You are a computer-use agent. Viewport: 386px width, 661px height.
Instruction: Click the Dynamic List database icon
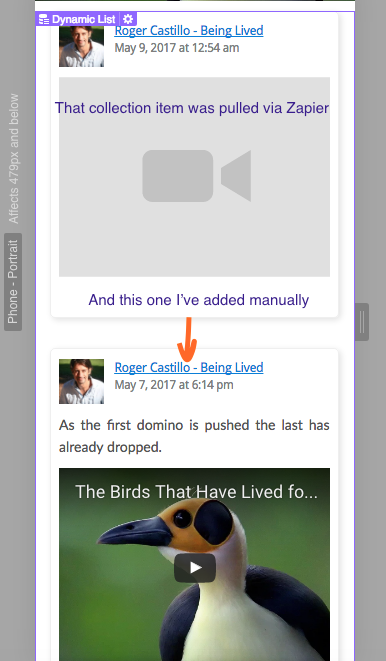pyautogui.click(x=44, y=19)
